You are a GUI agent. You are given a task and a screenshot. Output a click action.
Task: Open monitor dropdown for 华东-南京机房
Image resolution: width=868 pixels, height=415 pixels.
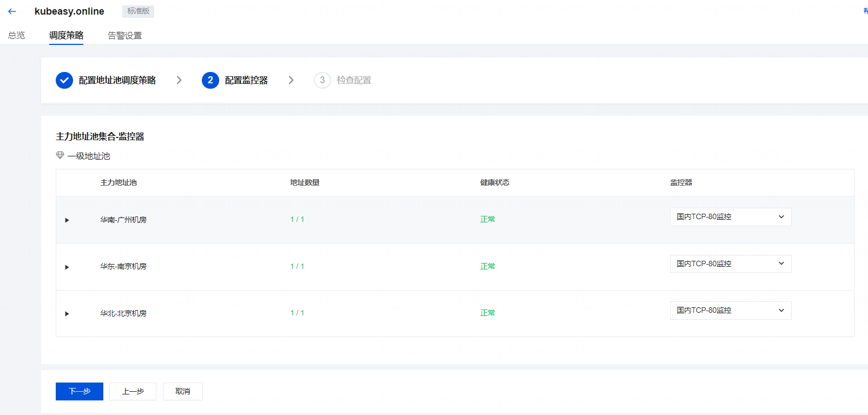point(731,264)
